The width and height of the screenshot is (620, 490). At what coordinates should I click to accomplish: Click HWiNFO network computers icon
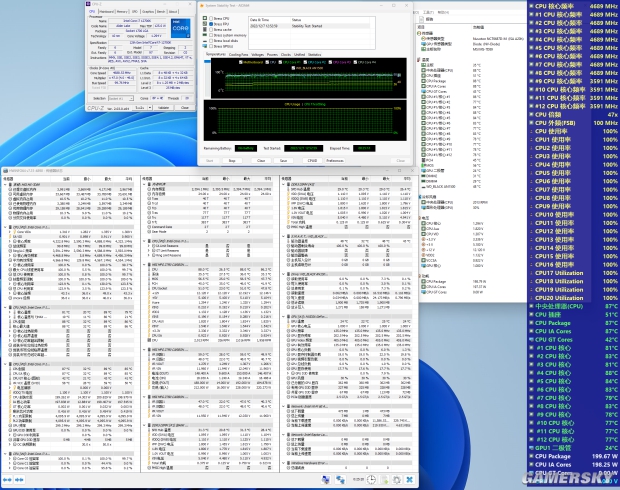[340, 480]
